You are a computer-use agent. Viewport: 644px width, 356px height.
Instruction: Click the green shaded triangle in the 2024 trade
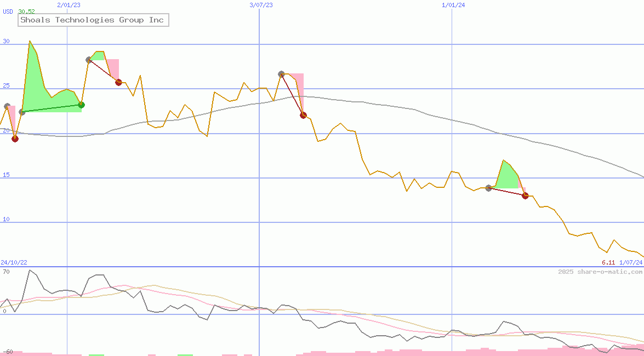coord(507,176)
